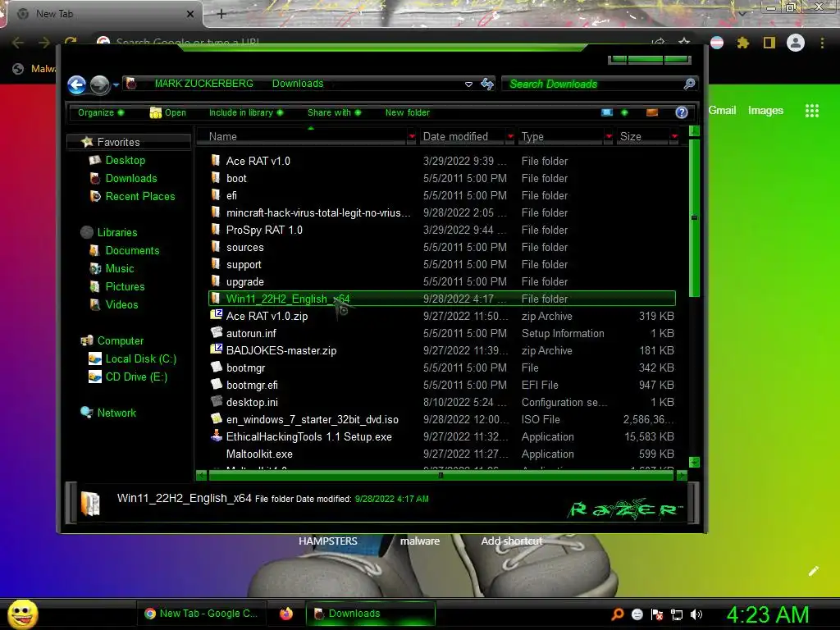Change the view using view icon

pyautogui.click(x=606, y=112)
